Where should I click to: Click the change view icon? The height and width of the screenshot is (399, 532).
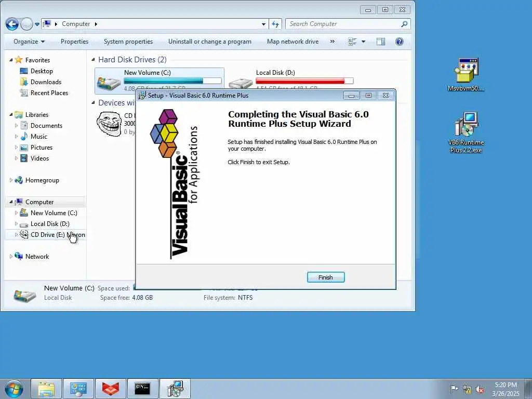pyautogui.click(x=353, y=42)
